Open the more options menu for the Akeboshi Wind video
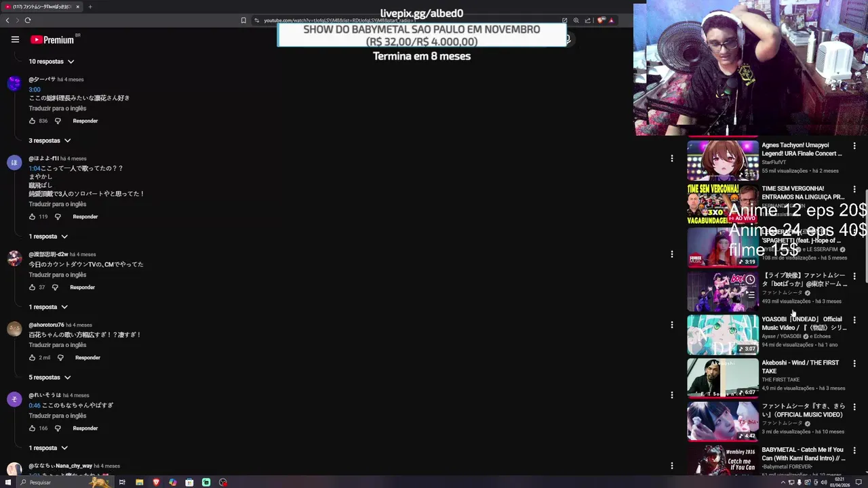868x488 pixels. [854, 363]
